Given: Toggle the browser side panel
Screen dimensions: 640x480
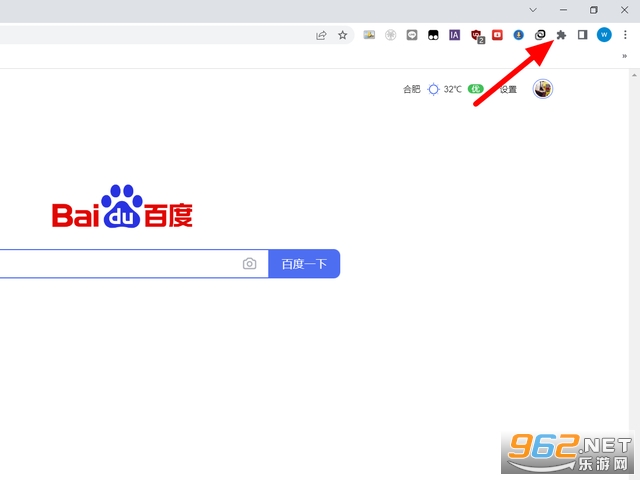Looking at the screenshot, I should 582,35.
